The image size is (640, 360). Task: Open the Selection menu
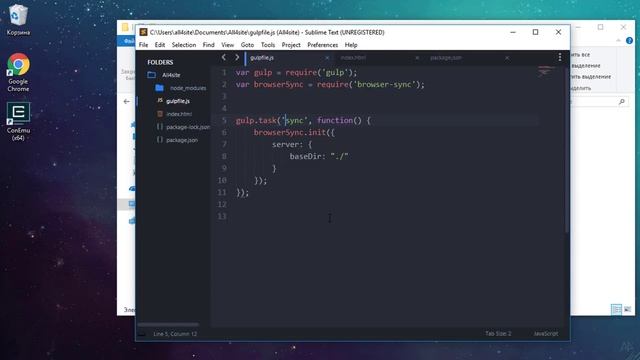(184, 45)
